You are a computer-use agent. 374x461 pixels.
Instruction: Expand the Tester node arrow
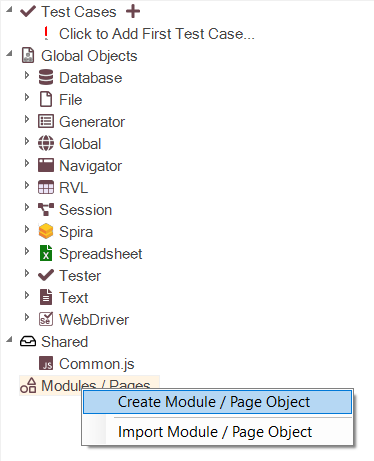point(27,273)
